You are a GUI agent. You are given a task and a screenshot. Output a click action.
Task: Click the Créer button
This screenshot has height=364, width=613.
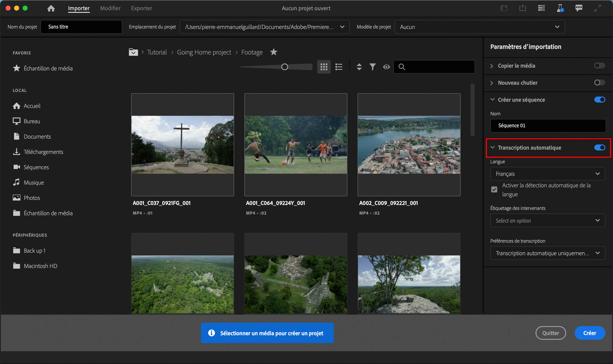click(x=590, y=333)
